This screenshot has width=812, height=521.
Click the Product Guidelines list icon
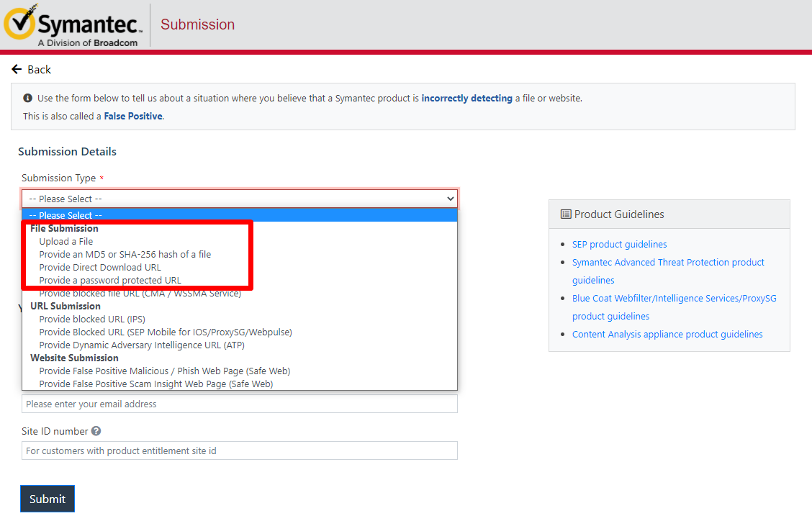pyautogui.click(x=566, y=214)
